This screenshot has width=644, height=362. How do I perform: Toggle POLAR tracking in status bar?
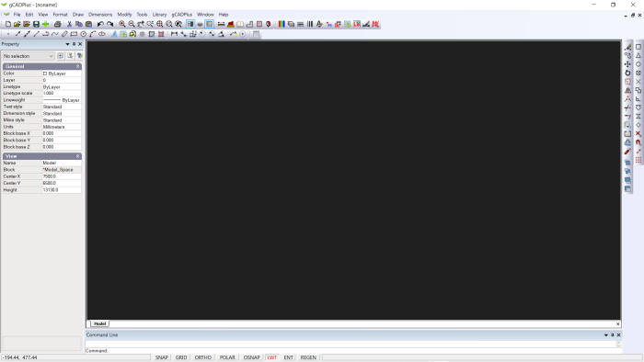click(x=227, y=357)
